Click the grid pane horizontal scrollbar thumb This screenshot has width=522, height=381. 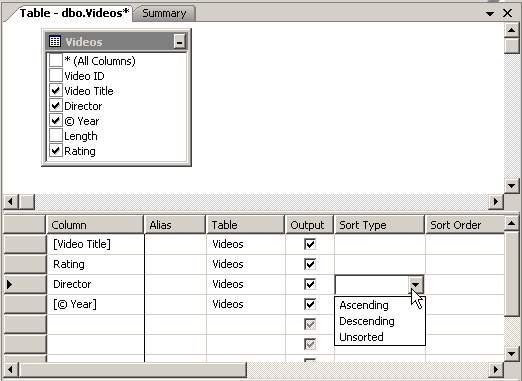click(133, 369)
